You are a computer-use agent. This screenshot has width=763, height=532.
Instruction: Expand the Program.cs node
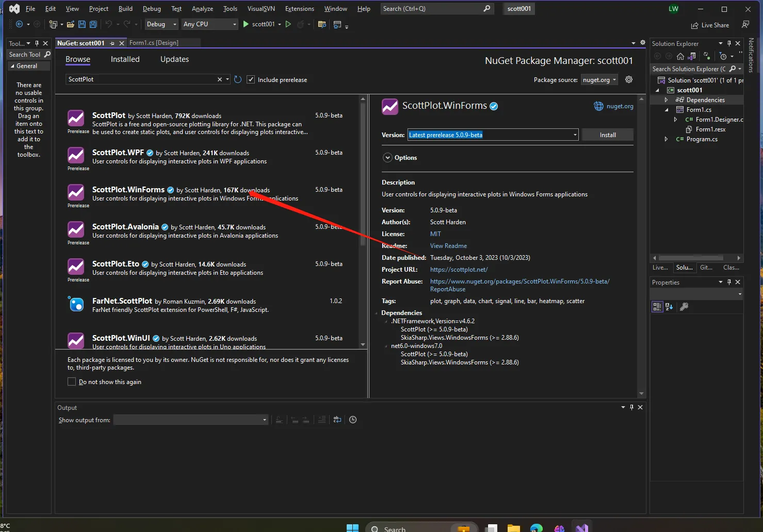point(666,139)
